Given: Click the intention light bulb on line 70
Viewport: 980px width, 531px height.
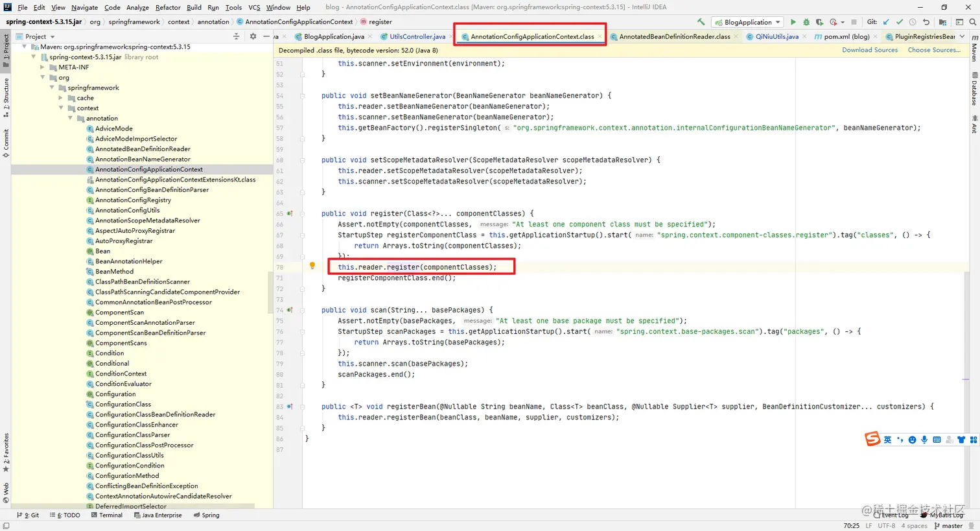Looking at the screenshot, I should click(x=312, y=266).
